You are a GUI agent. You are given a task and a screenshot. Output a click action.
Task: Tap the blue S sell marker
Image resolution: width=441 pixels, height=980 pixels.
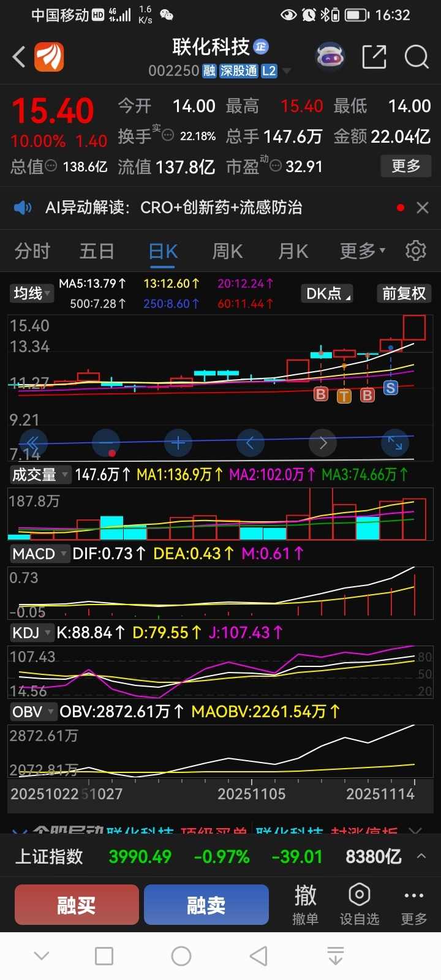(391, 388)
